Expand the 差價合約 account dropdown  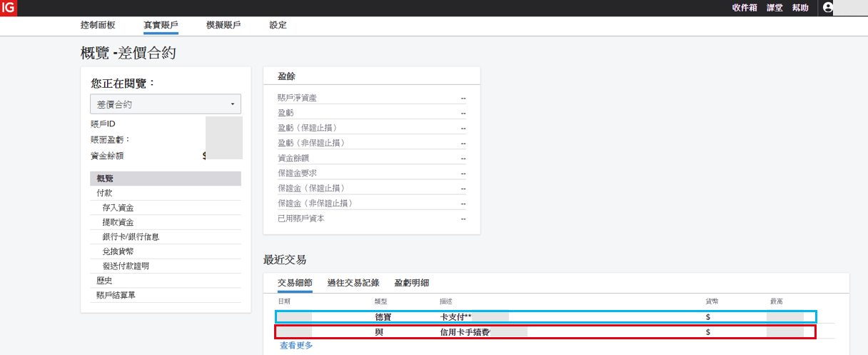coord(166,104)
